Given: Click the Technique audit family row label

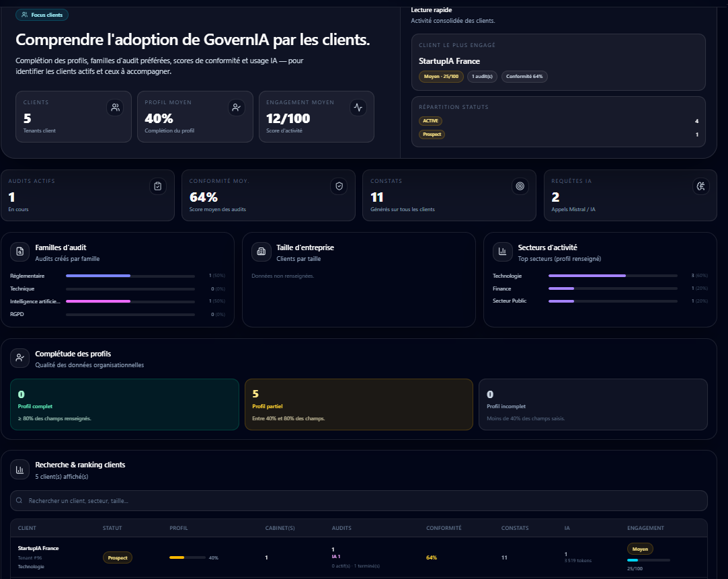Looking at the screenshot, I should pos(22,288).
